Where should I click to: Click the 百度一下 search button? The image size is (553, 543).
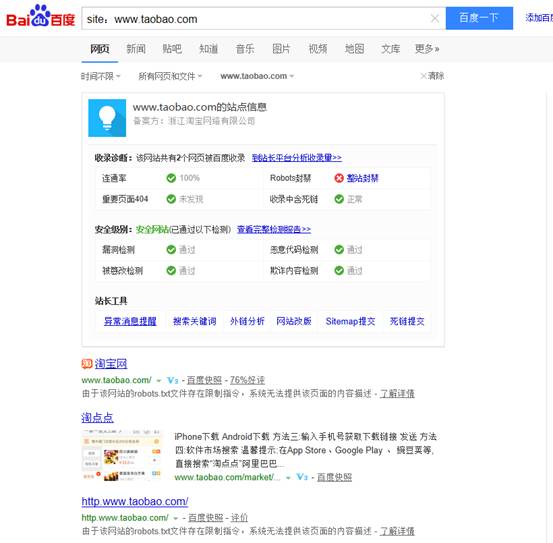(x=479, y=18)
